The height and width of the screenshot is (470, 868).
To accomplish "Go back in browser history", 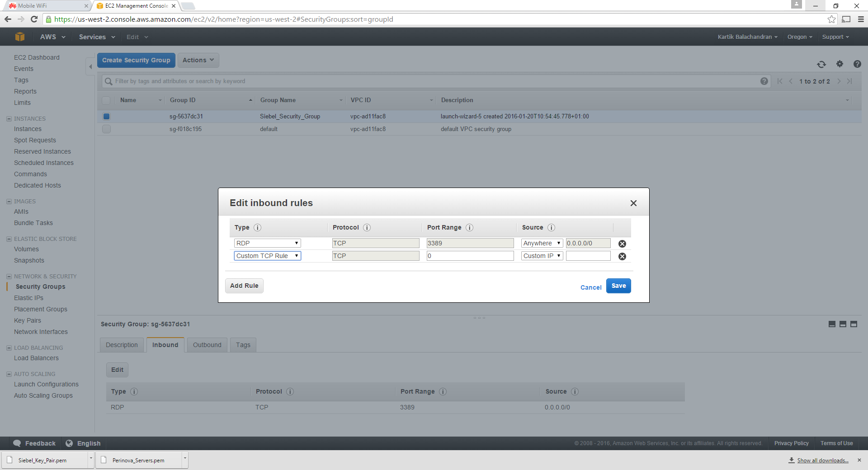I will pyautogui.click(x=8, y=19).
